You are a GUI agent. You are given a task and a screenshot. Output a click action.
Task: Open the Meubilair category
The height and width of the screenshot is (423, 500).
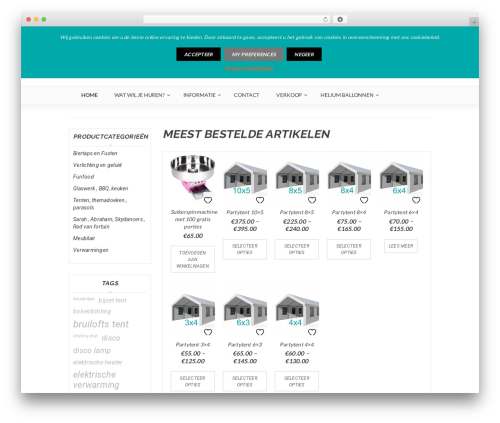coord(84,238)
